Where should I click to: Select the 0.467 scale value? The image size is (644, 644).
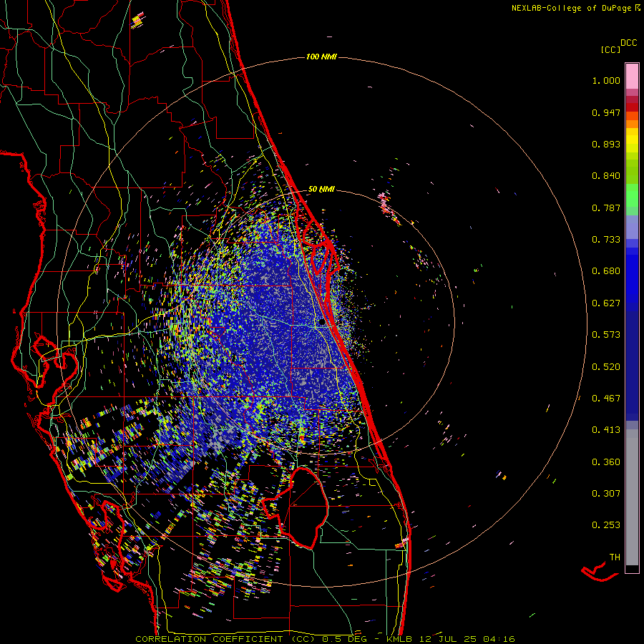coord(606,399)
